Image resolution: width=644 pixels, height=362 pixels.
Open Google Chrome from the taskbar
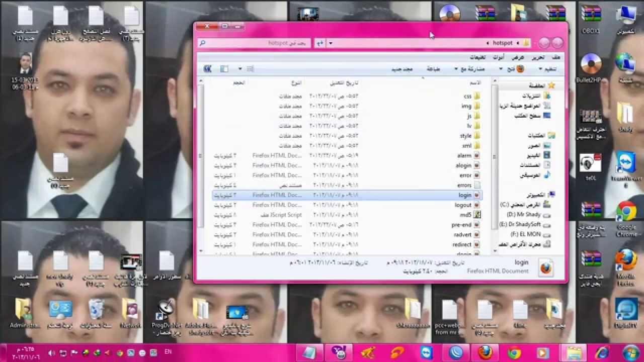tap(514, 352)
